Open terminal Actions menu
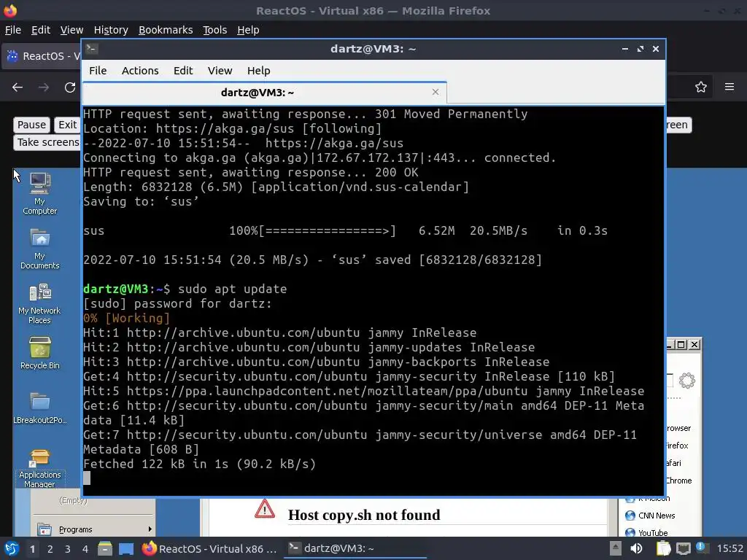Image resolution: width=747 pixels, height=560 pixels. pos(140,71)
